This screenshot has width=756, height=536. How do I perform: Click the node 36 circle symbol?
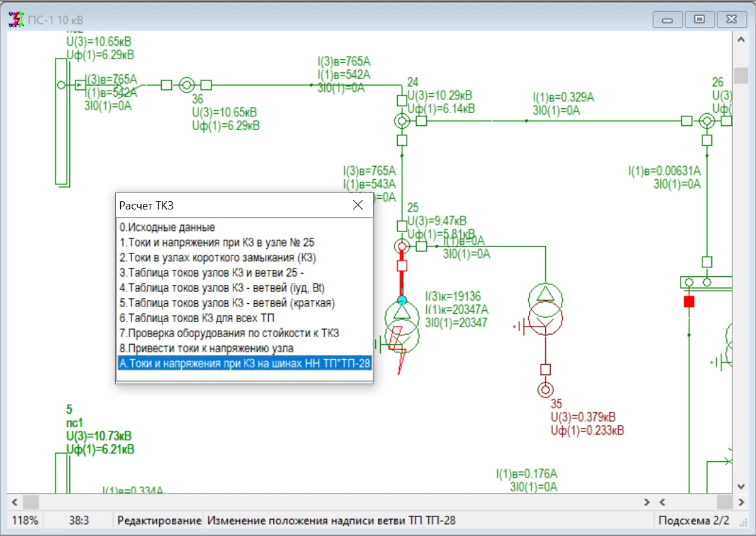(186, 85)
